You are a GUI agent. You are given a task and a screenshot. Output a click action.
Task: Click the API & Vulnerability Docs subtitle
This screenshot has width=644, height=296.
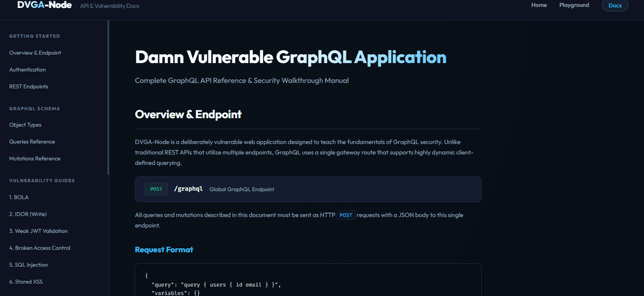109,6
